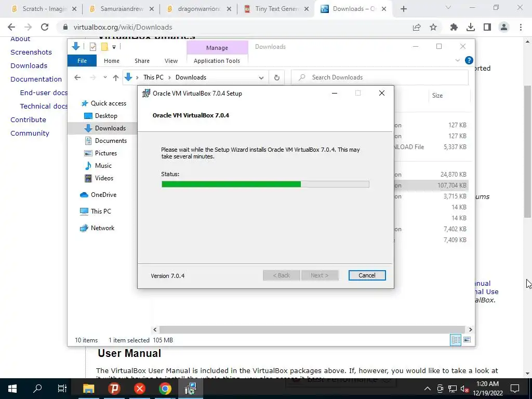Image resolution: width=532 pixels, height=399 pixels.
Task: Click the Chrome address bar URL
Action: [123, 27]
